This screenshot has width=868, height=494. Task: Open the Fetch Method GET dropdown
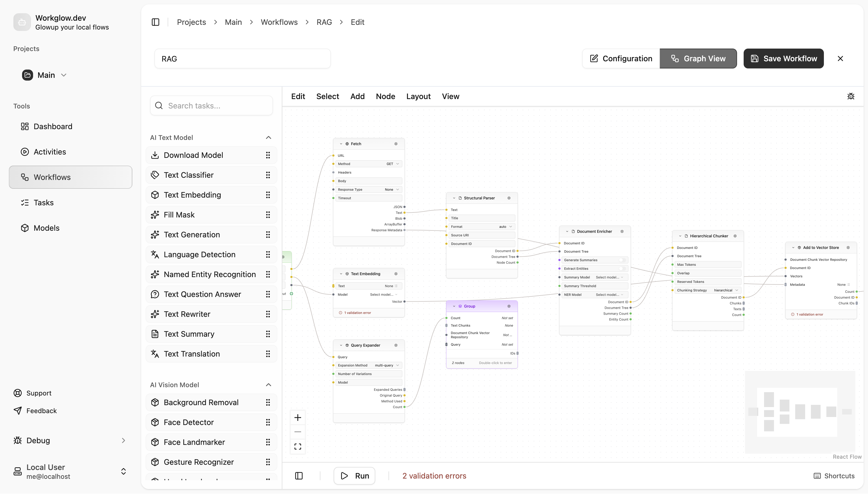[393, 164]
